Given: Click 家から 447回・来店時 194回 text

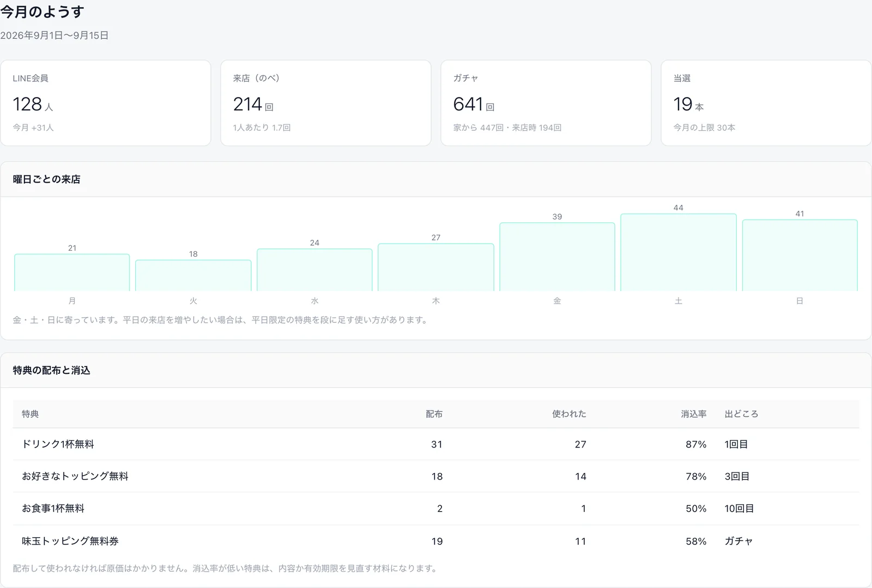Looking at the screenshot, I should point(507,128).
